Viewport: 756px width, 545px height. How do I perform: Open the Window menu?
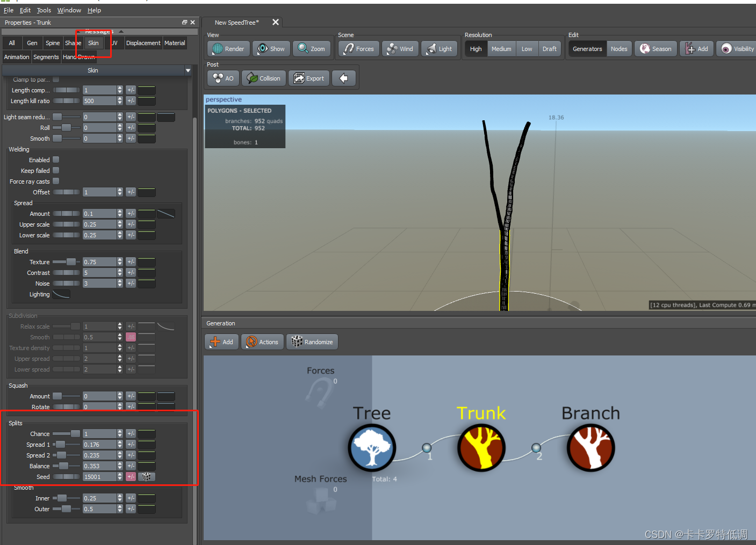(69, 10)
